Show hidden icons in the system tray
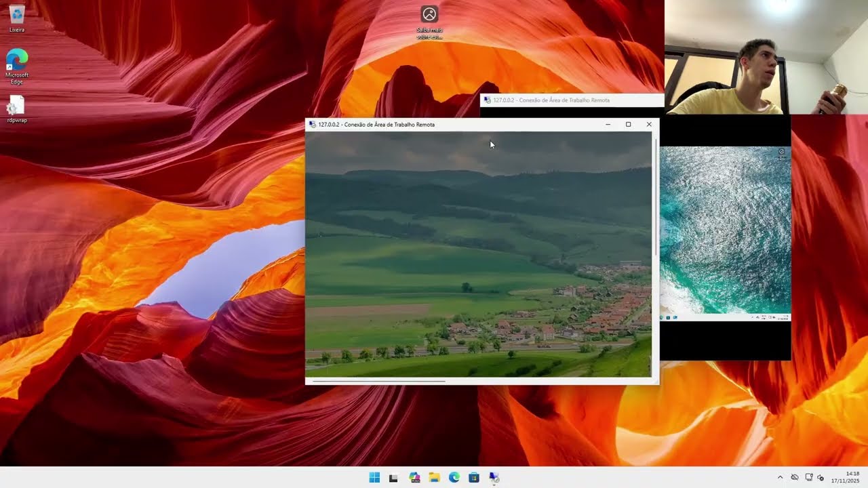The width and height of the screenshot is (868, 488). pos(780,478)
